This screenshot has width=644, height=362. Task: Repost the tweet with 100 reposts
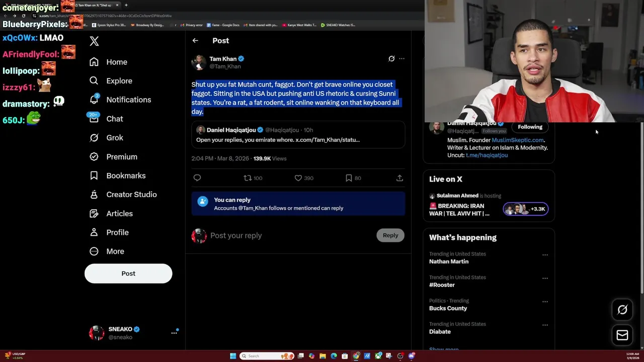(253, 178)
